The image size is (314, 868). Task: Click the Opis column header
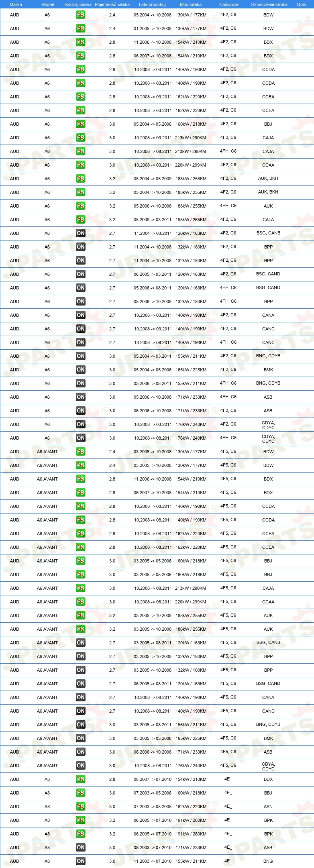click(x=301, y=4)
